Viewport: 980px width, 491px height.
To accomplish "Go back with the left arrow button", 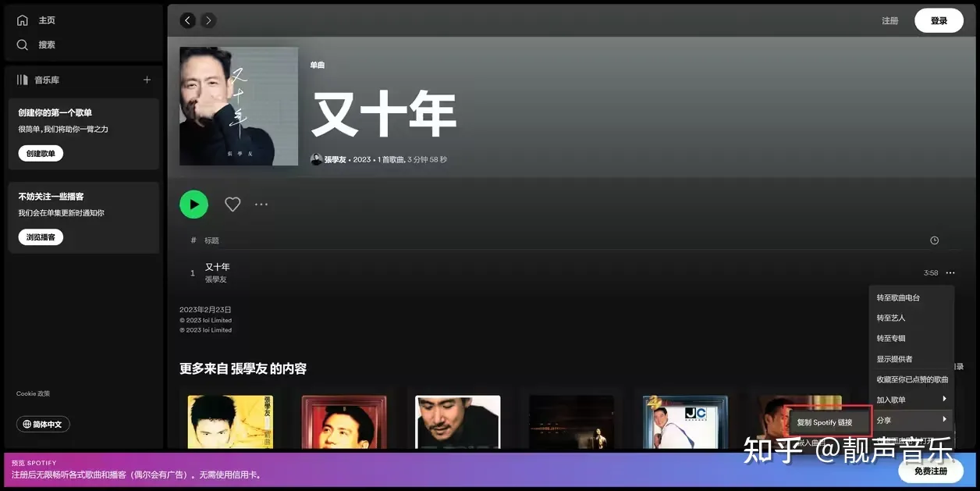I will pos(188,20).
